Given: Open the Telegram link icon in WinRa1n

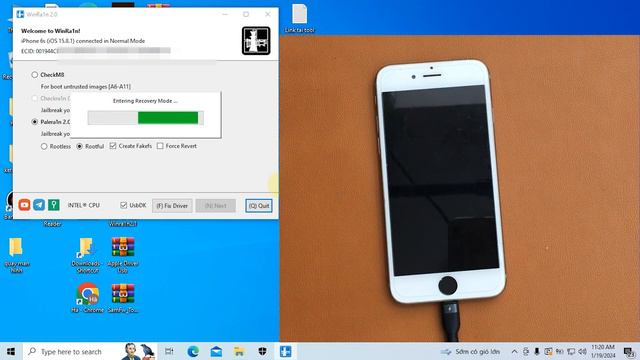Looking at the screenshot, I should tap(39, 205).
